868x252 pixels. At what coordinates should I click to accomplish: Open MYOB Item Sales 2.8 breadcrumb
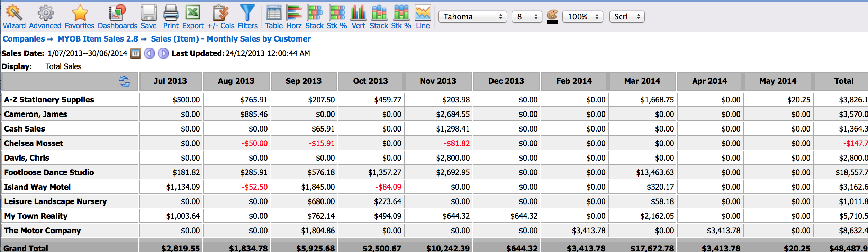[x=98, y=39]
